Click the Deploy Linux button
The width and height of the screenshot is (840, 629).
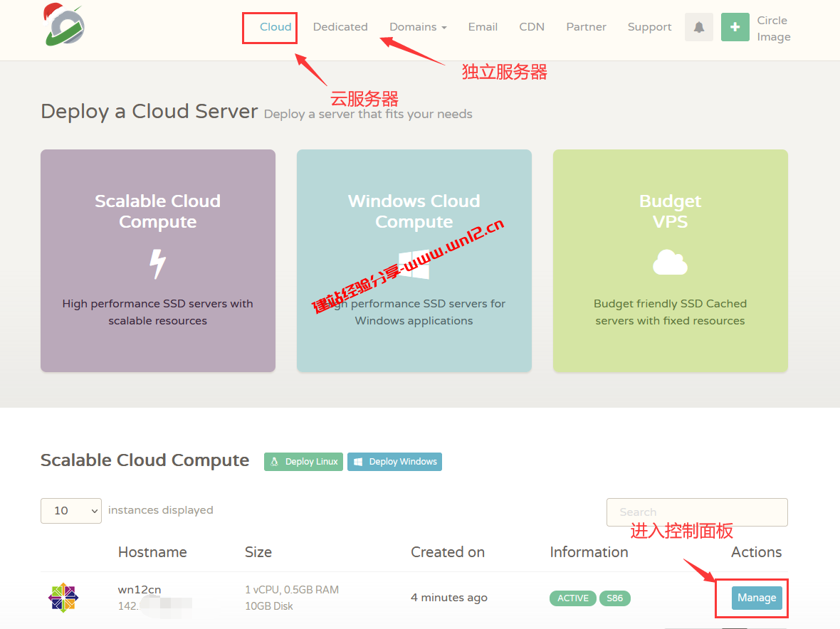[303, 461]
